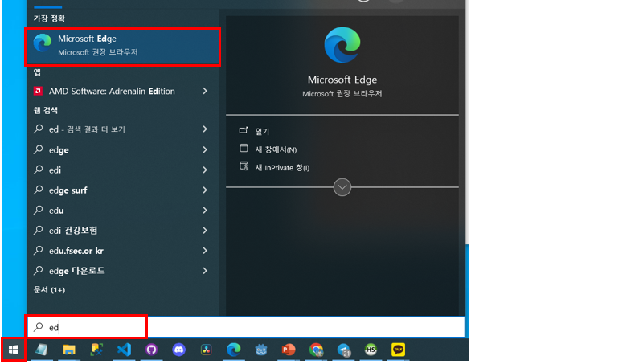Open Telegram from the taskbar

(x=344, y=350)
